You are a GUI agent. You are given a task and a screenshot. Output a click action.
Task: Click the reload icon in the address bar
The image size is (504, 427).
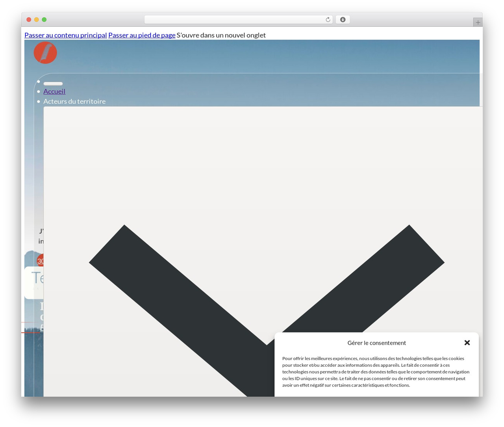point(328,20)
